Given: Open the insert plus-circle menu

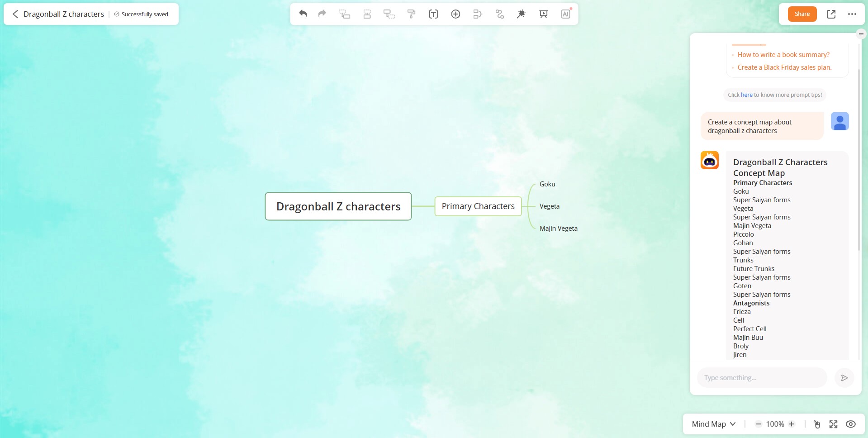Looking at the screenshot, I should coord(455,14).
